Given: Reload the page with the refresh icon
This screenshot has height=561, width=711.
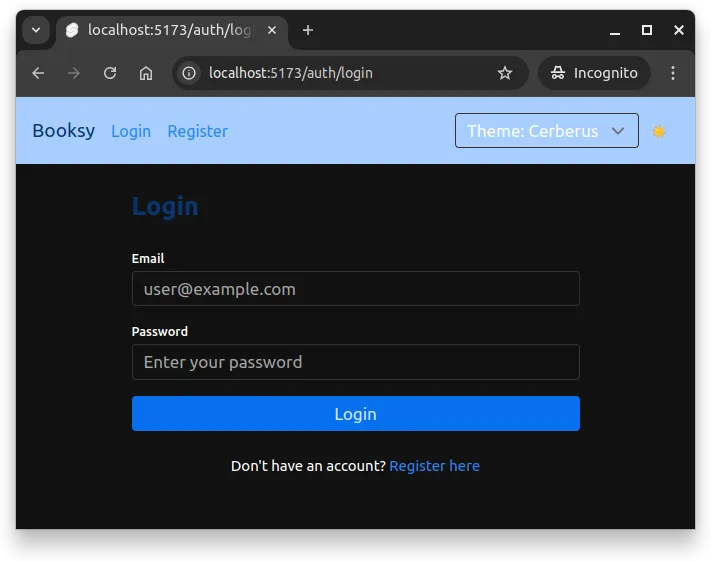Looking at the screenshot, I should (110, 73).
